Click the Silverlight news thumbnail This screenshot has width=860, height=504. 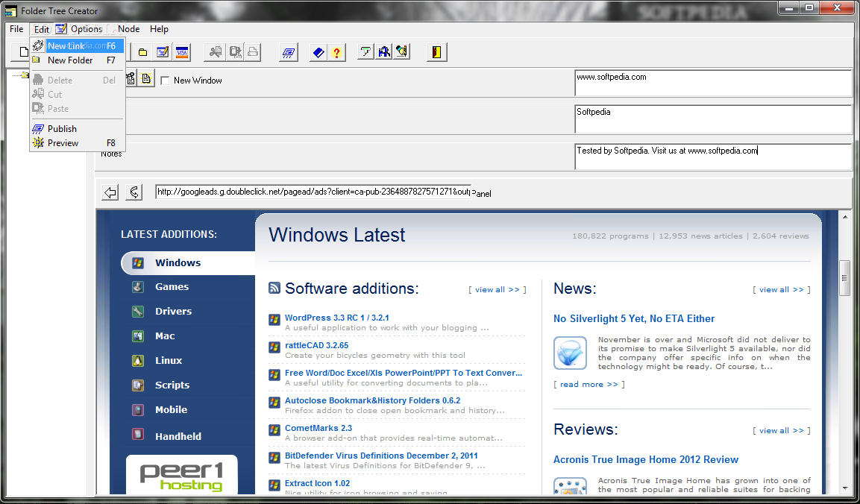pyautogui.click(x=570, y=353)
